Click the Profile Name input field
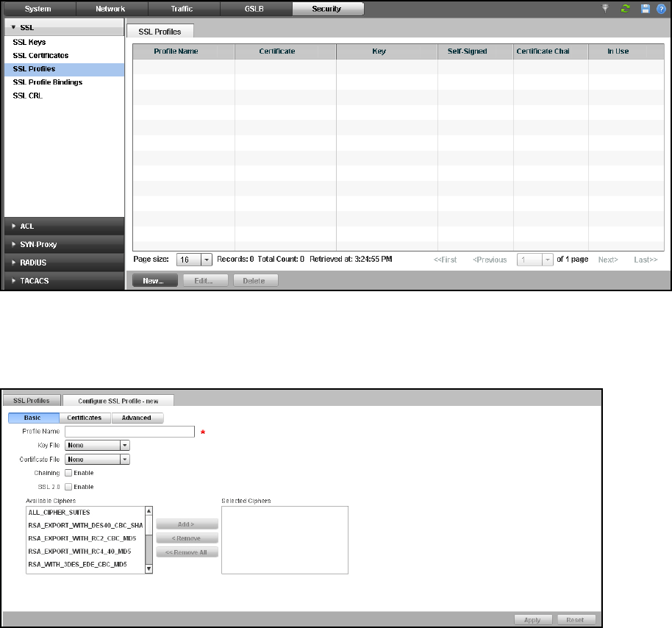The height and width of the screenshot is (628, 672). (x=130, y=432)
